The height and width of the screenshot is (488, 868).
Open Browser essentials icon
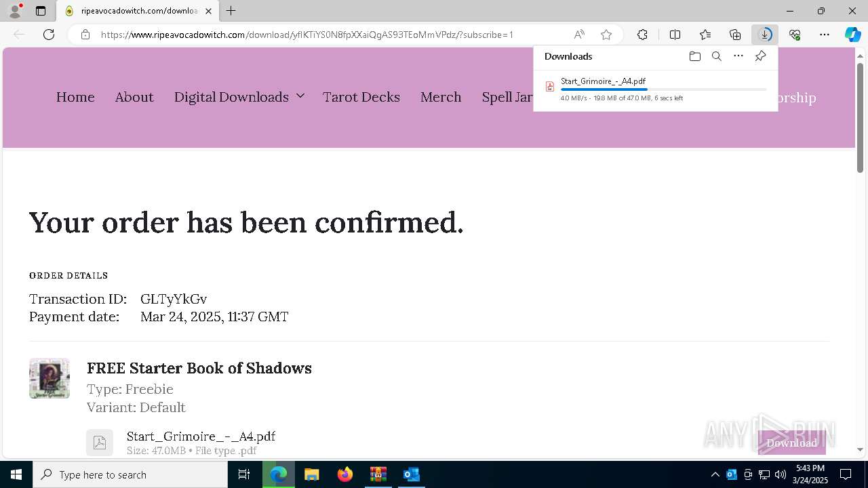(x=795, y=35)
